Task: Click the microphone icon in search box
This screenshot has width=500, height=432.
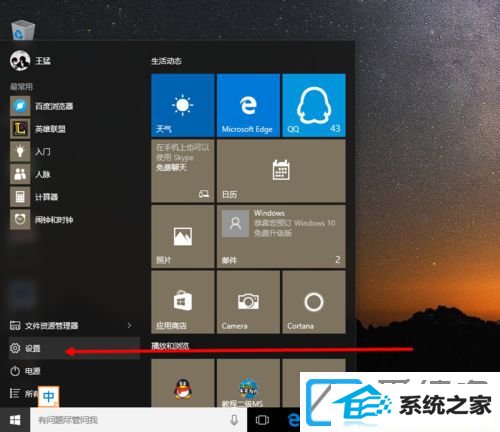Action: pos(234,420)
